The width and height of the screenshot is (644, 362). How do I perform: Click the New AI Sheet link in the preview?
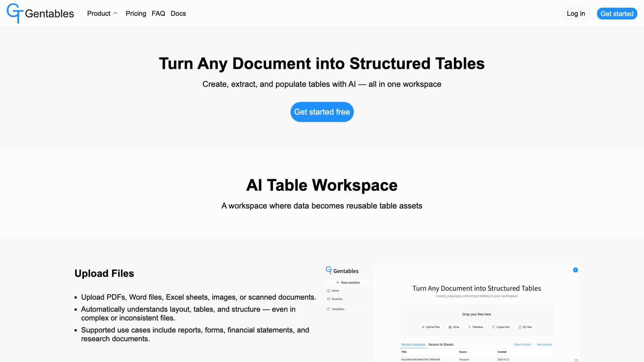[523, 345]
